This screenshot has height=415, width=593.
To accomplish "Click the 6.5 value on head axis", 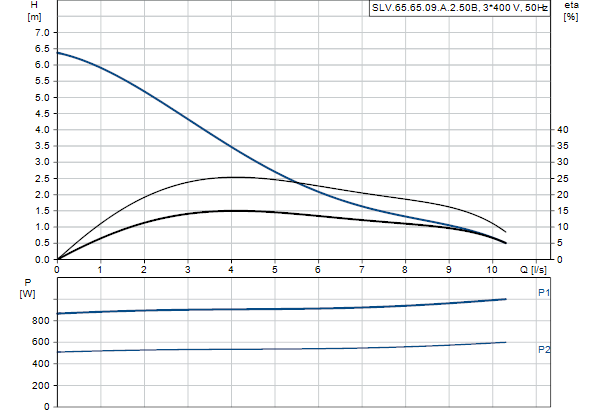I will (42, 49).
